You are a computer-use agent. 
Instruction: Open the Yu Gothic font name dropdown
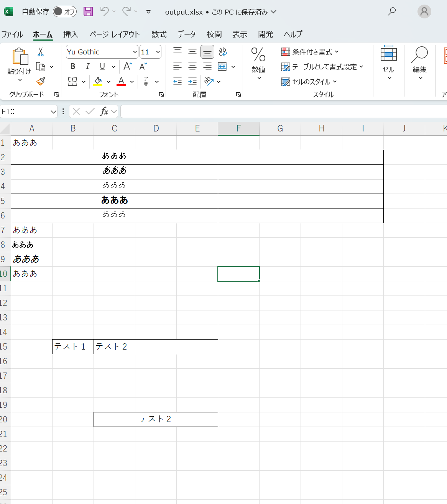[134, 52]
